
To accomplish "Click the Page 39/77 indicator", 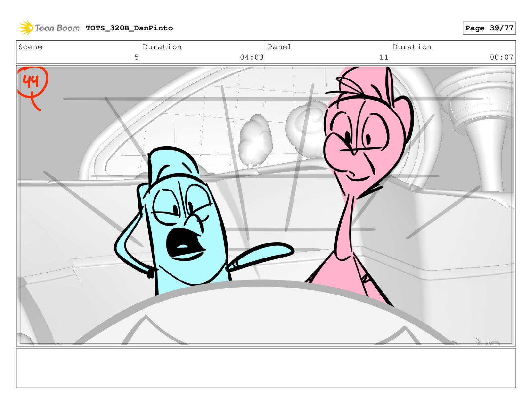I will tap(489, 28).
